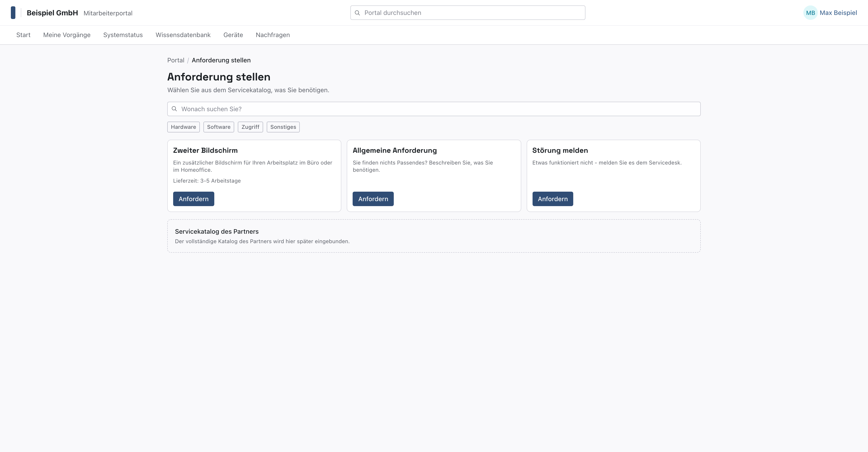Click Anfordern for Allgemeine Anforderung
The width and height of the screenshot is (868, 452).
pos(373,199)
